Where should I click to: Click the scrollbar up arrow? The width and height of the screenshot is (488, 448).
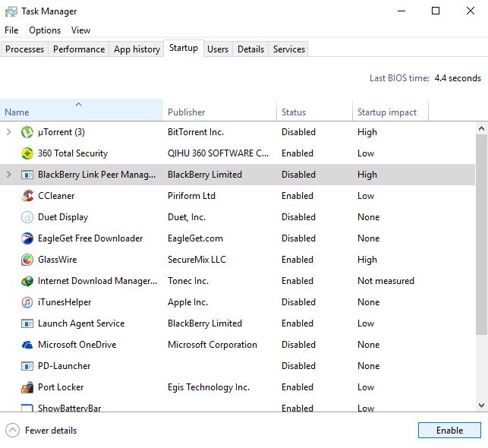pos(481,128)
